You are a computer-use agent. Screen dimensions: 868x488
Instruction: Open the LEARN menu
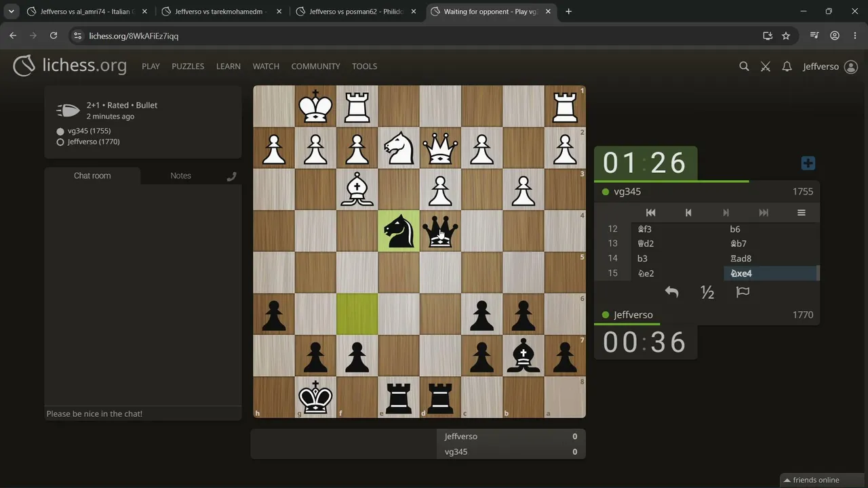(x=229, y=66)
